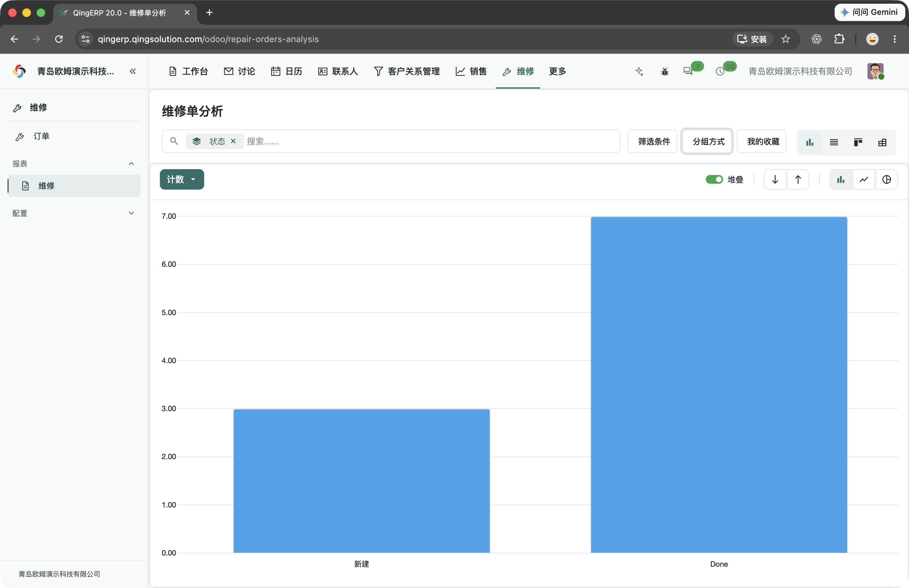
Task: Click the 安装 install button in address bar
Action: pyautogui.click(x=752, y=39)
